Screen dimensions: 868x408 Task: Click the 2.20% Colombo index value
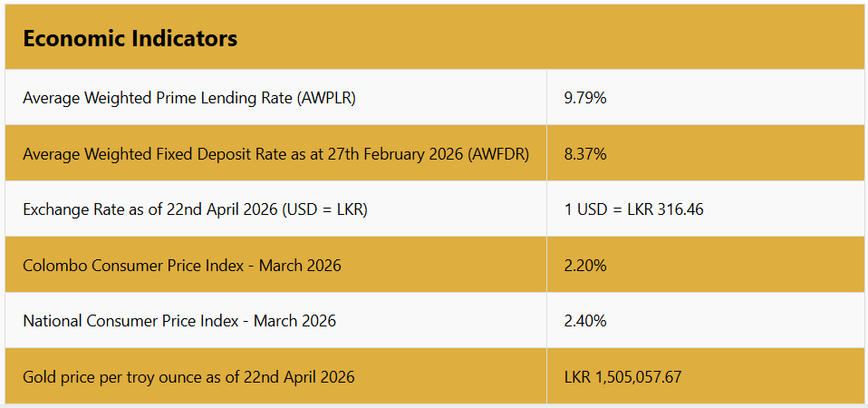pos(585,266)
